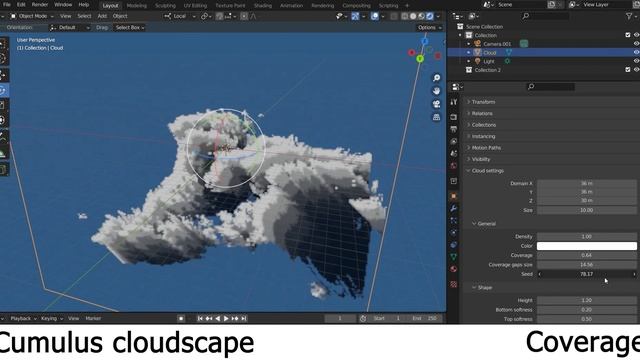Open the Object Data green triangle tab
This screenshot has height=360, width=640.
pyautogui.click(x=453, y=257)
